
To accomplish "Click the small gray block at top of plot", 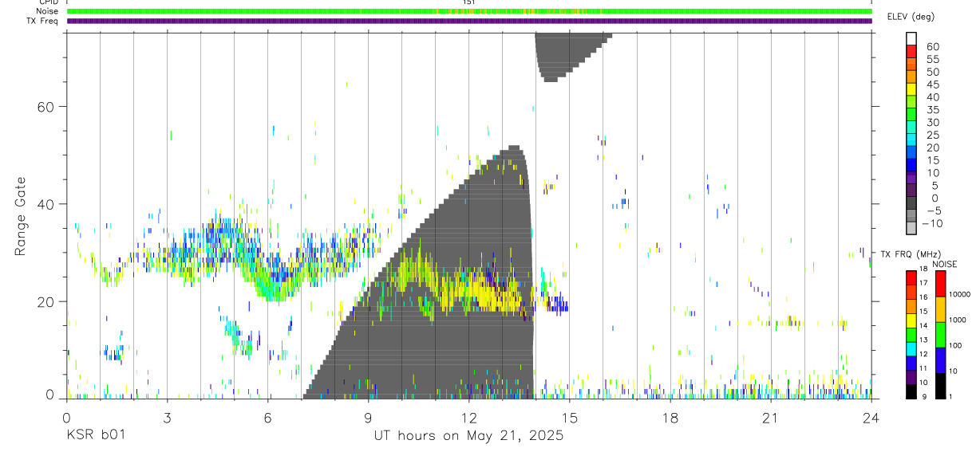I will (568, 56).
